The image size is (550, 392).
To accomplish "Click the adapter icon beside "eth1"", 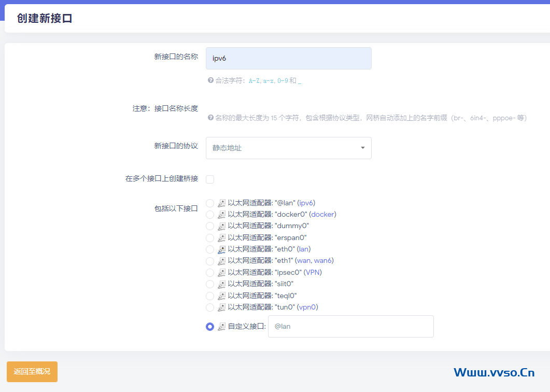I will pyautogui.click(x=222, y=261).
